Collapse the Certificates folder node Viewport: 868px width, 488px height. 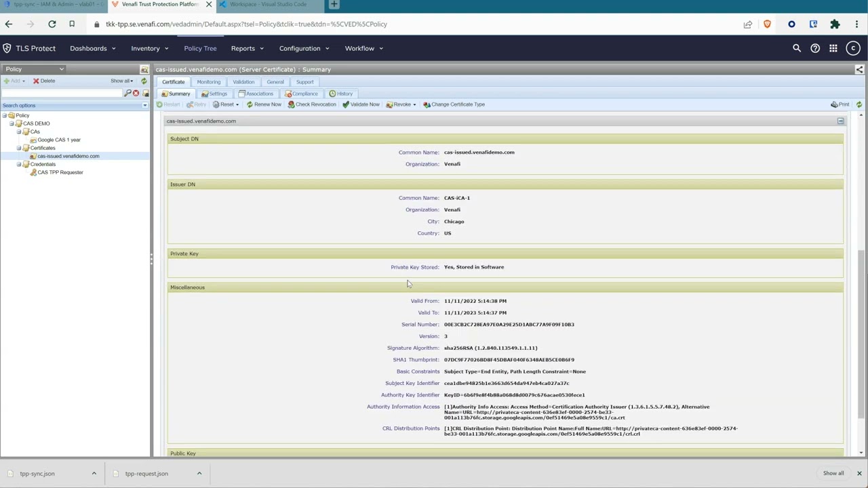(x=19, y=148)
